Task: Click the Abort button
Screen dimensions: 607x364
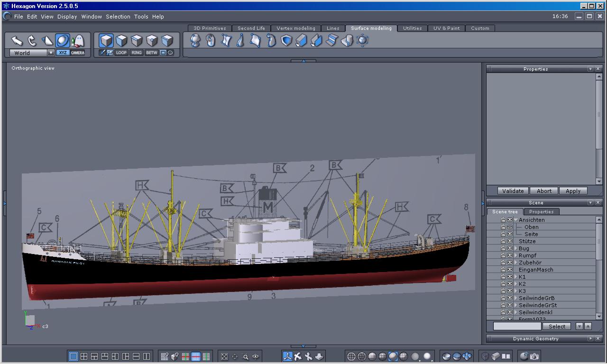Action: 544,191
